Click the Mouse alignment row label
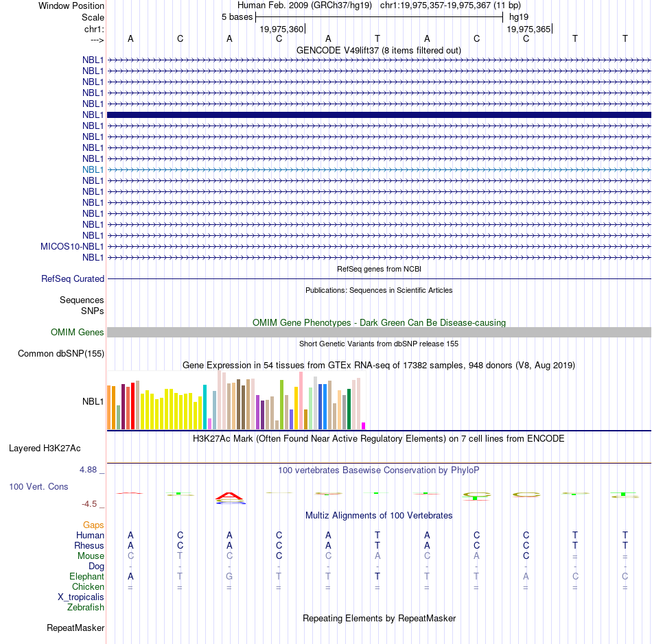 click(91, 556)
